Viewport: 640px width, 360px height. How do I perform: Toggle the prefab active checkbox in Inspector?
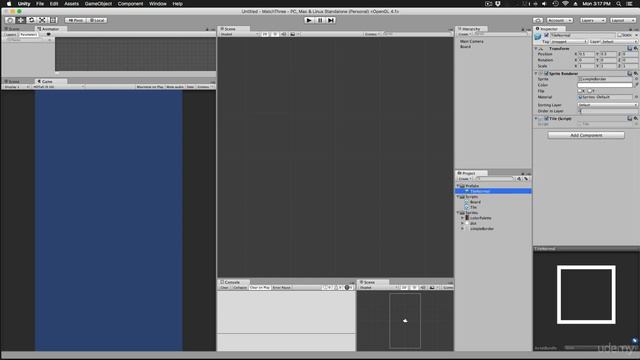tap(546, 35)
